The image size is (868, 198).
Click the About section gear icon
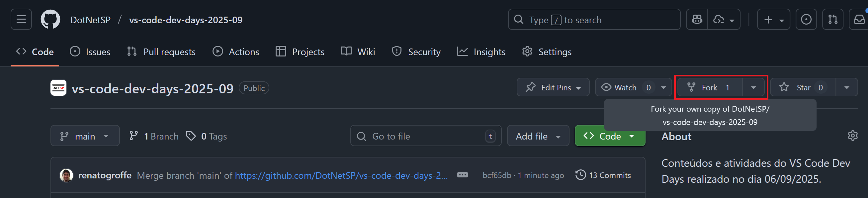click(x=852, y=136)
